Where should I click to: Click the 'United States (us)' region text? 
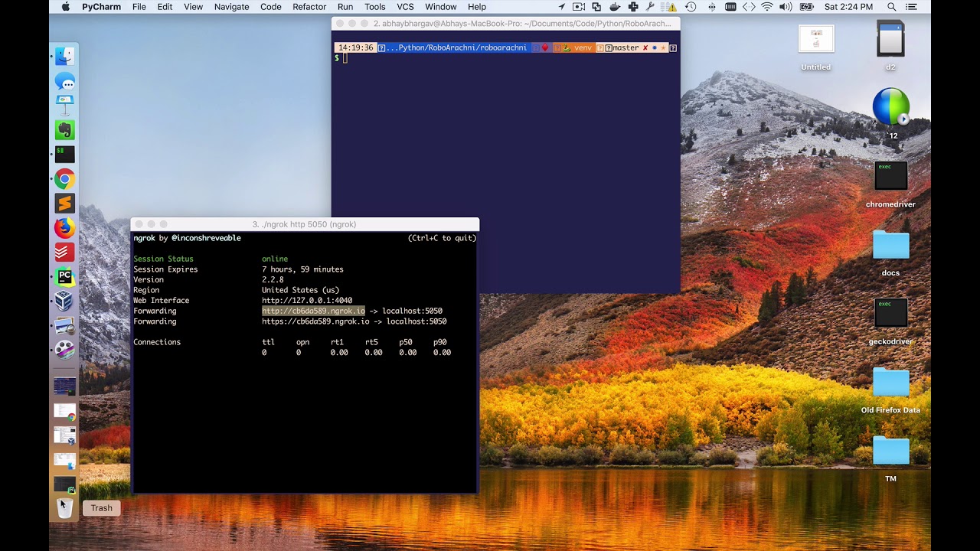point(300,290)
